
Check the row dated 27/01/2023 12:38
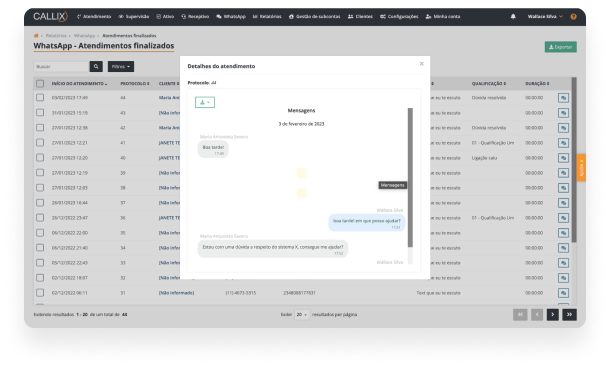click(40, 128)
